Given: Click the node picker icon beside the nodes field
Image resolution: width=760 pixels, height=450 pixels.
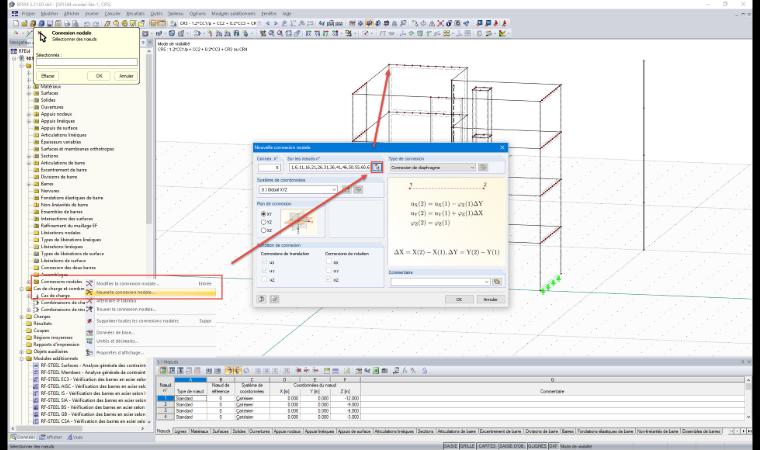Looking at the screenshot, I should [x=377, y=167].
